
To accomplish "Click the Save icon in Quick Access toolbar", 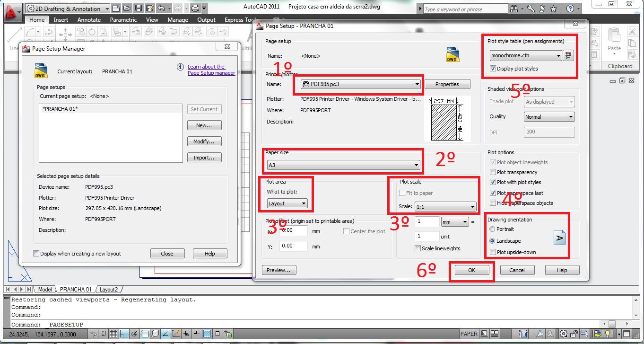I will 138,8.
